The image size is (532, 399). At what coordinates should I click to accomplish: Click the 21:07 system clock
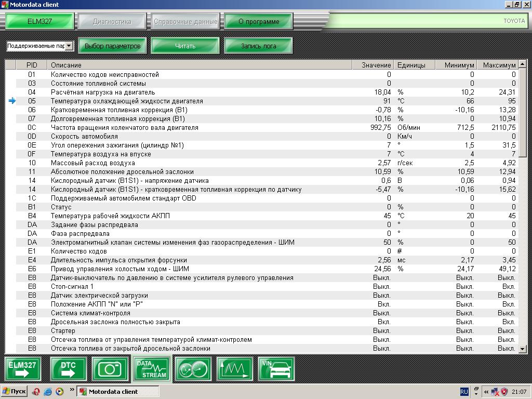point(519,392)
